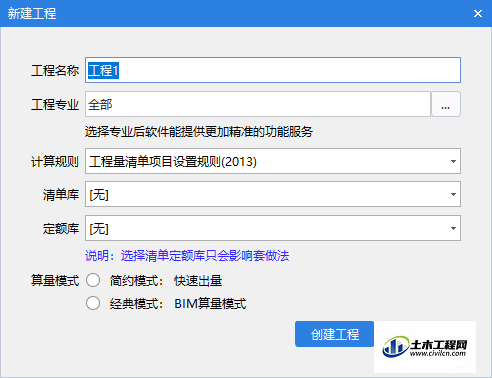Click the BIM算量模式 label
Screen dimensions: 492x378
(210, 304)
